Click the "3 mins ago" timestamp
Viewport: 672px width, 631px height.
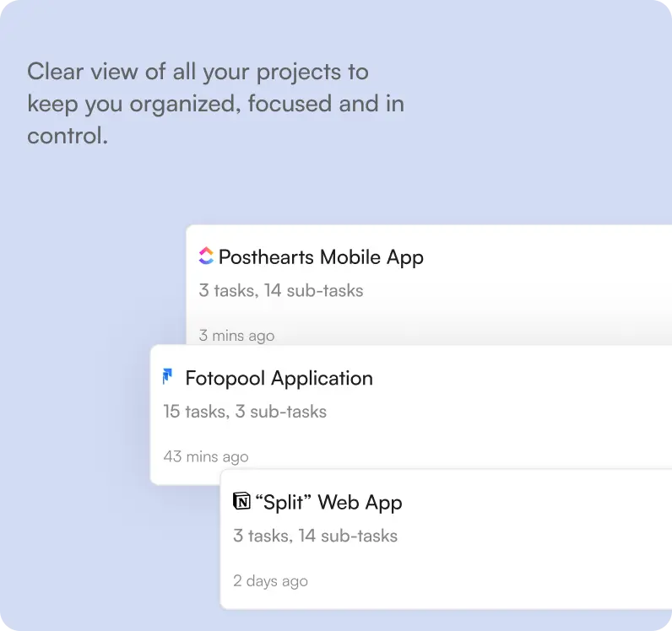click(x=236, y=336)
